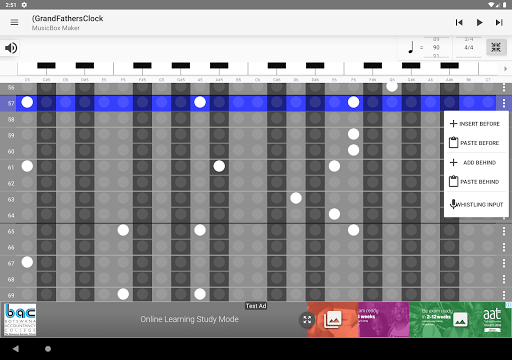Toggle the A#5 note in row 61
The height and width of the screenshot is (360, 512).
pos(219,166)
